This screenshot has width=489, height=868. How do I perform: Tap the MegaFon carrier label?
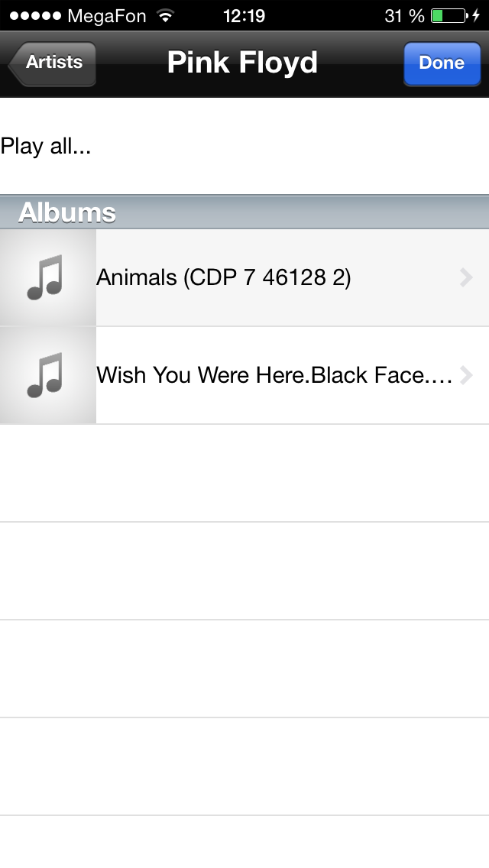coord(107,16)
